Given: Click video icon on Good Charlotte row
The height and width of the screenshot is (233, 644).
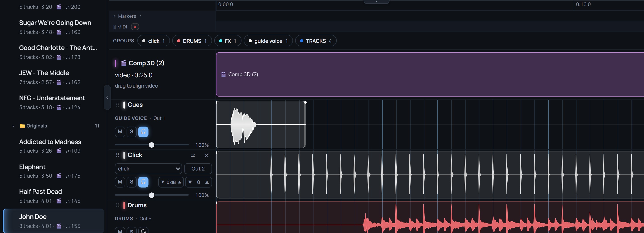Looking at the screenshot, I should (x=59, y=57).
